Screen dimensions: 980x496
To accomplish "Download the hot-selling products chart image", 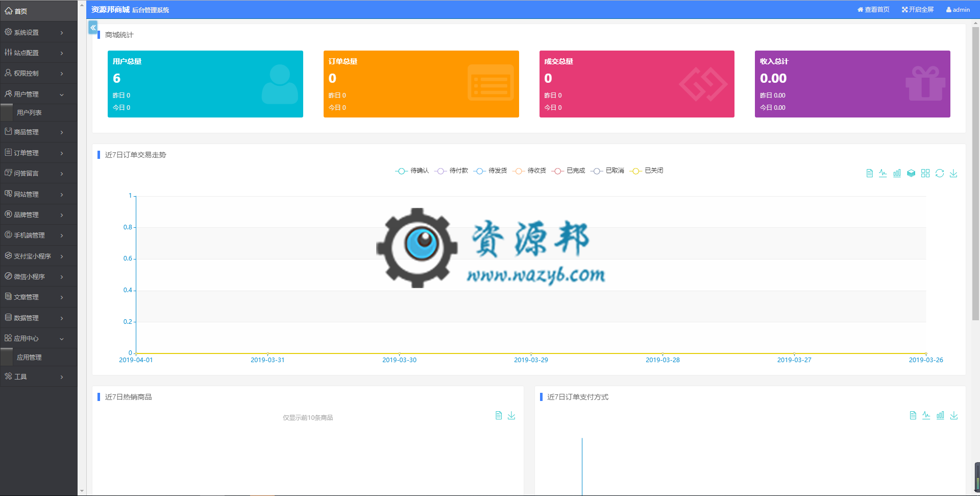I will tap(511, 416).
